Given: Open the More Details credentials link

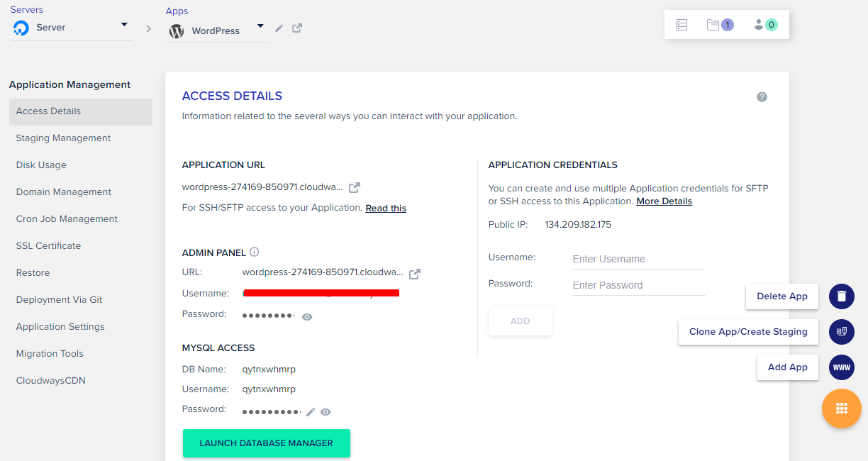Looking at the screenshot, I should click(664, 201).
